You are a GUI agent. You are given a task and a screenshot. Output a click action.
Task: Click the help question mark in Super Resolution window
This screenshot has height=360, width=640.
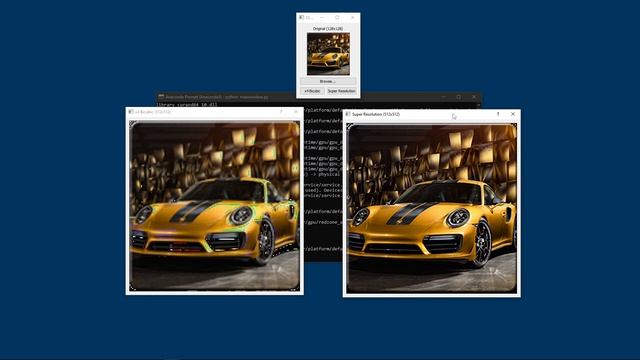point(498,114)
